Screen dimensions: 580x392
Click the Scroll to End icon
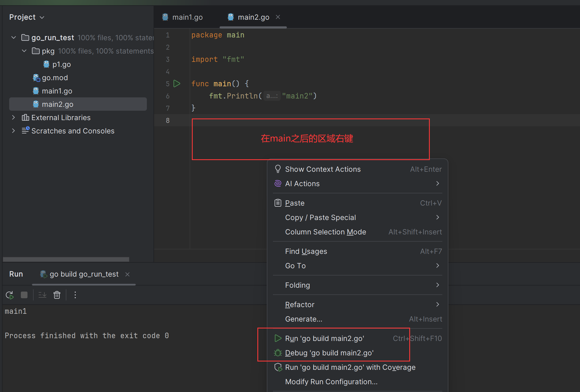click(x=42, y=295)
